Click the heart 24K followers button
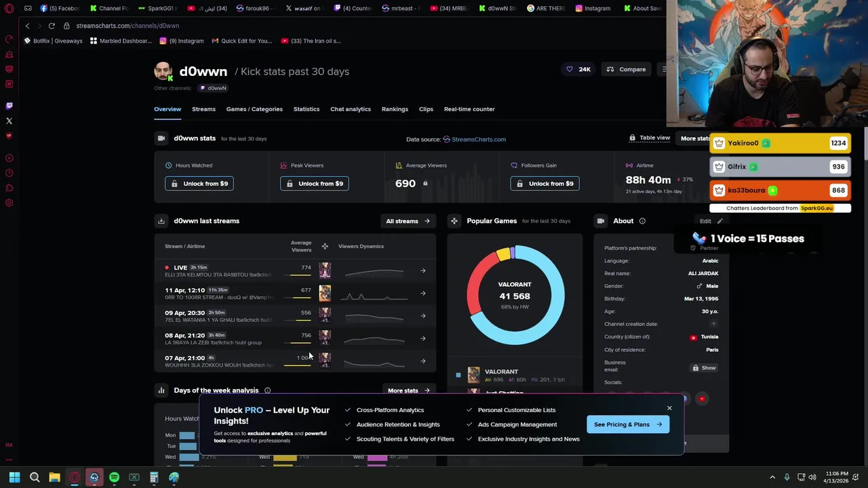Viewport: 868px width, 488px height. pyautogui.click(x=578, y=69)
